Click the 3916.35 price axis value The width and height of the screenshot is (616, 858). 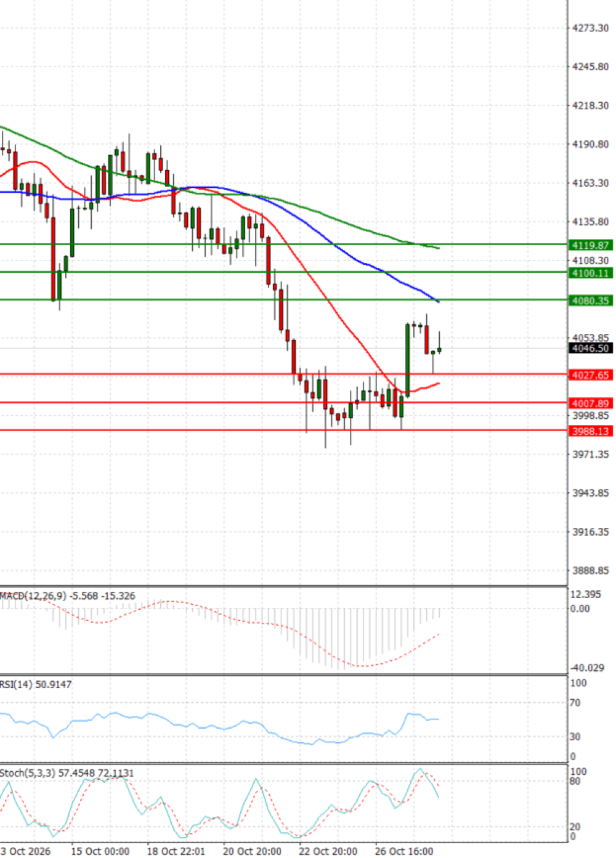pos(590,532)
